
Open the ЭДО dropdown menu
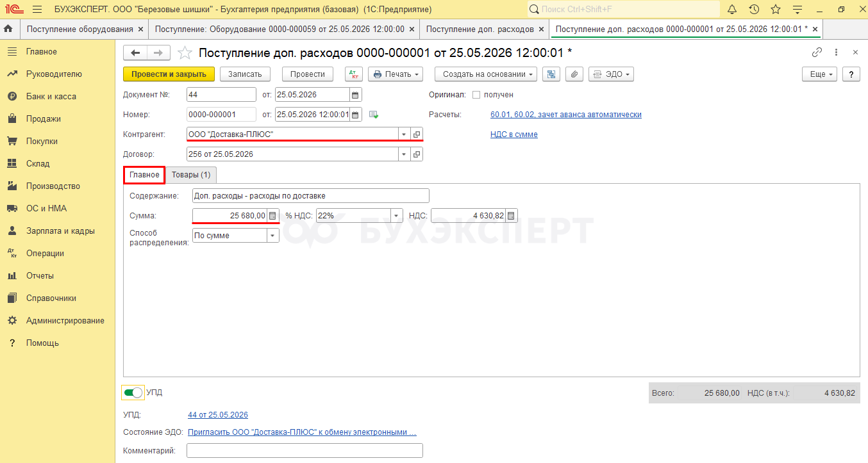(x=611, y=74)
